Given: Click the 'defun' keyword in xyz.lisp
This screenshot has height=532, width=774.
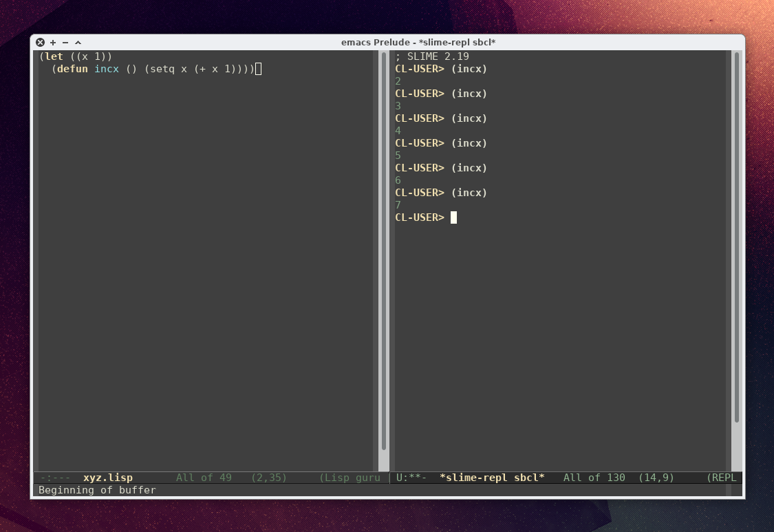Looking at the screenshot, I should [72, 69].
